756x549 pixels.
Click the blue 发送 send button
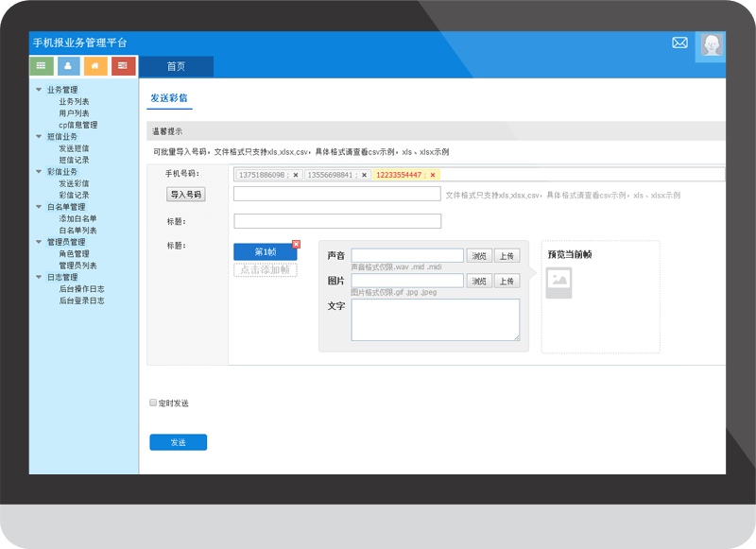click(x=179, y=442)
